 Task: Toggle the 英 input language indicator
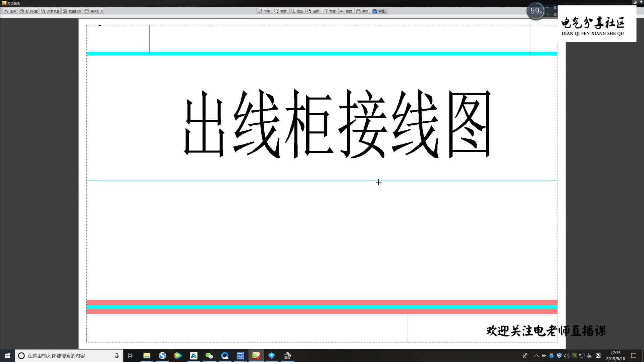[x=589, y=356]
